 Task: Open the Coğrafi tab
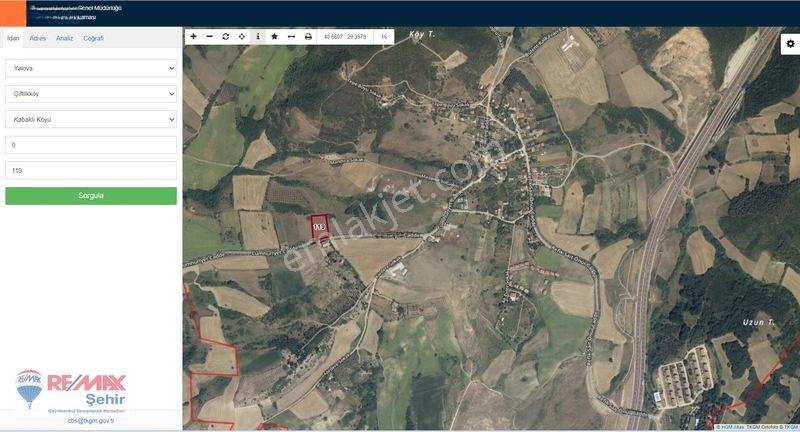click(x=93, y=38)
